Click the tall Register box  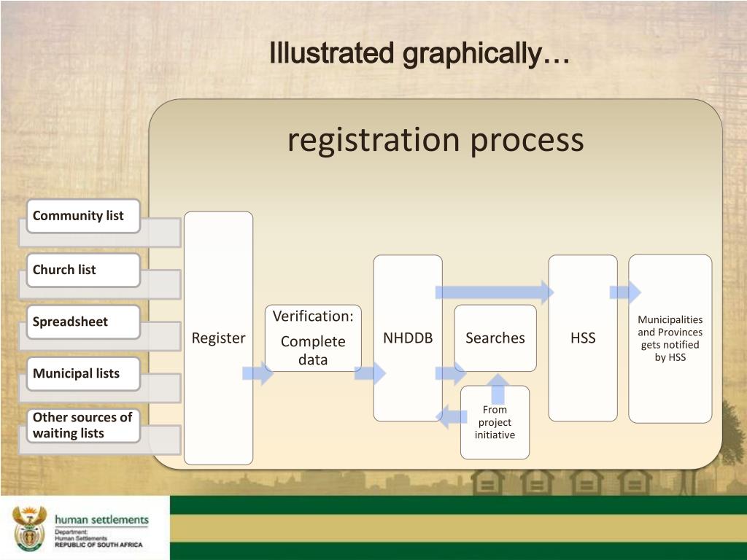tap(218, 338)
